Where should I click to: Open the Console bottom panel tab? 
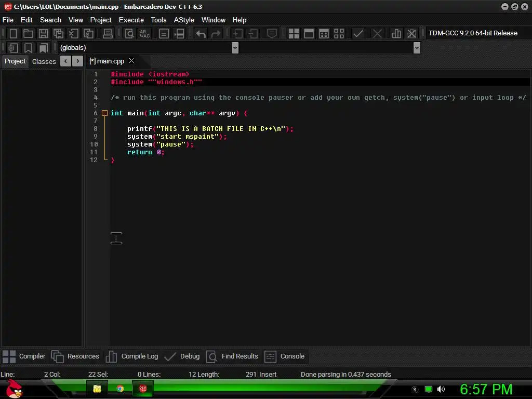[284, 356]
